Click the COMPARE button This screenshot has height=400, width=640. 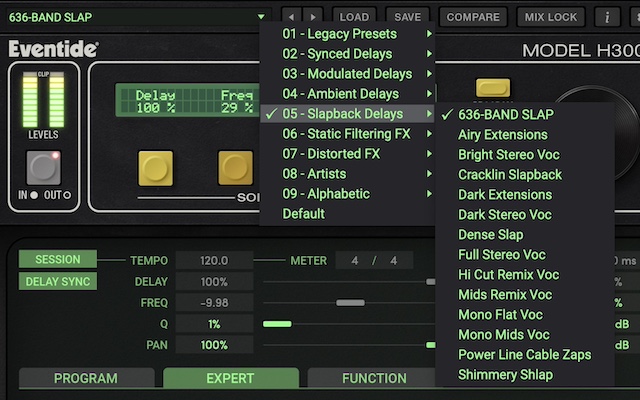473,17
